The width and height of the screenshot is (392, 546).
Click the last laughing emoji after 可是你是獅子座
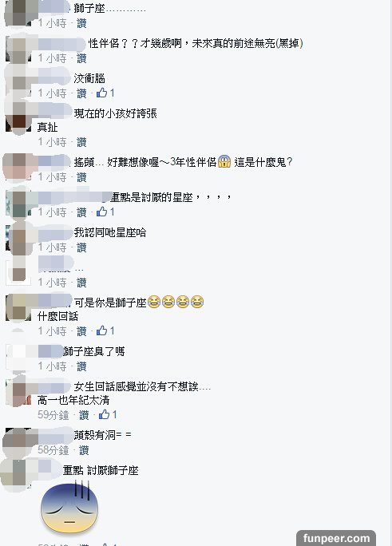(x=197, y=302)
